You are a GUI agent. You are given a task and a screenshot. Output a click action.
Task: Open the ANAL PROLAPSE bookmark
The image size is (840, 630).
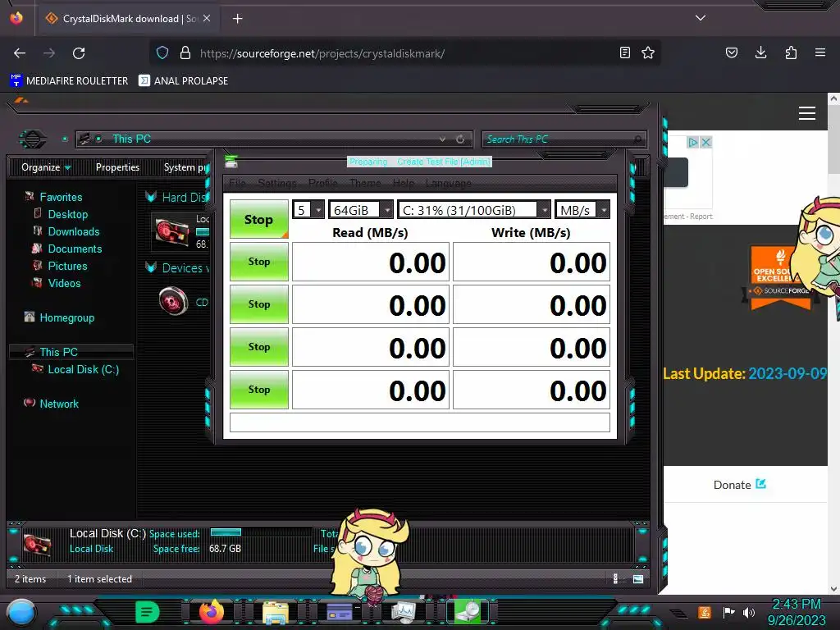(x=183, y=81)
